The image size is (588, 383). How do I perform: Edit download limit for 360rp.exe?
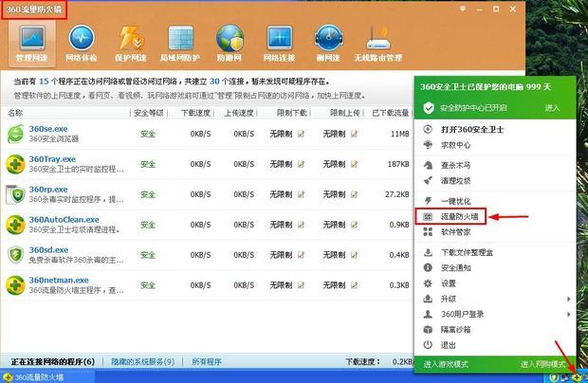[x=301, y=194]
